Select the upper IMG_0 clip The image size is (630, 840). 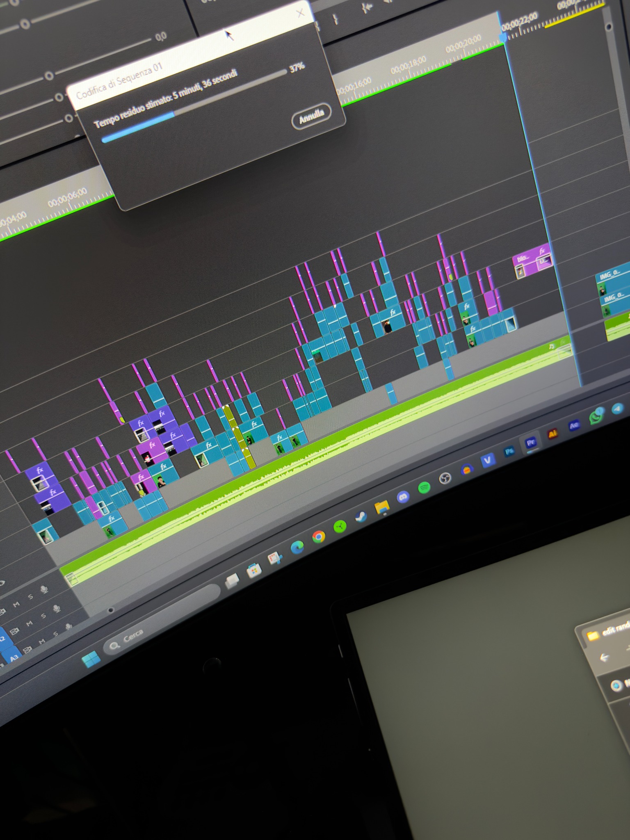tap(612, 280)
